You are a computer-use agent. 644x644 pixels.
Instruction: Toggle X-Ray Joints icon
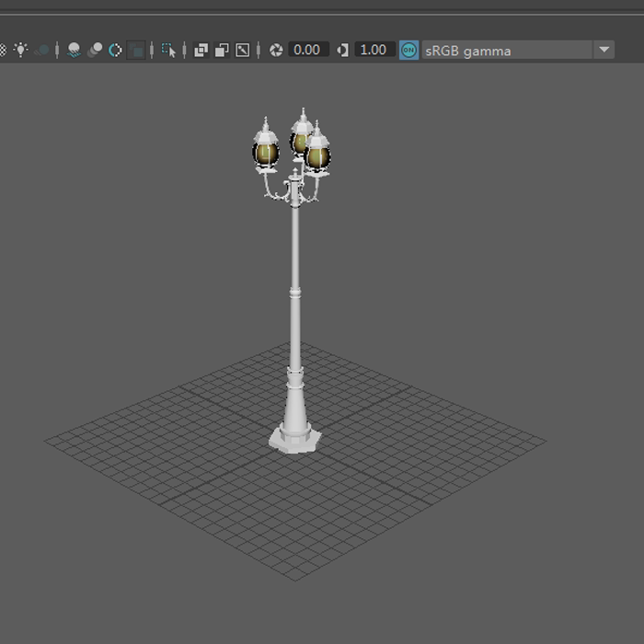pos(242,50)
